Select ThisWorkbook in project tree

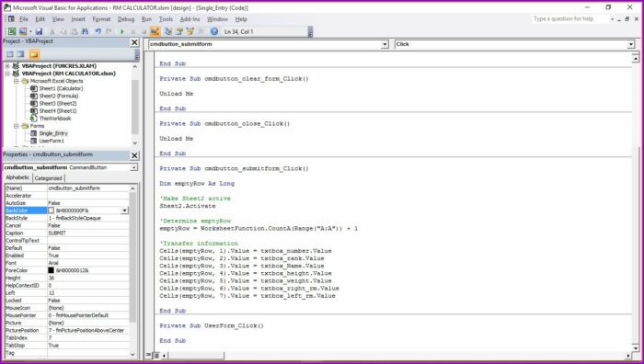pos(55,119)
